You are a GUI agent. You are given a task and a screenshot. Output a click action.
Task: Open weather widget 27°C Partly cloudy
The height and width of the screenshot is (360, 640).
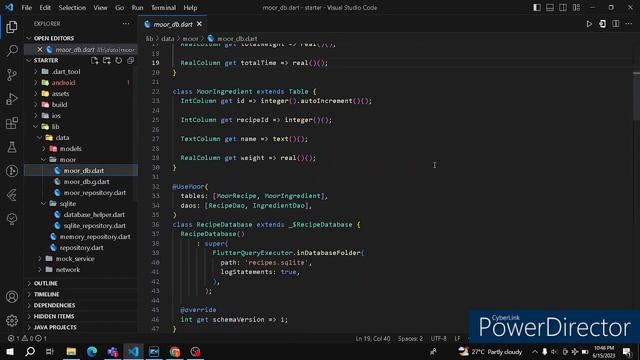click(x=490, y=351)
